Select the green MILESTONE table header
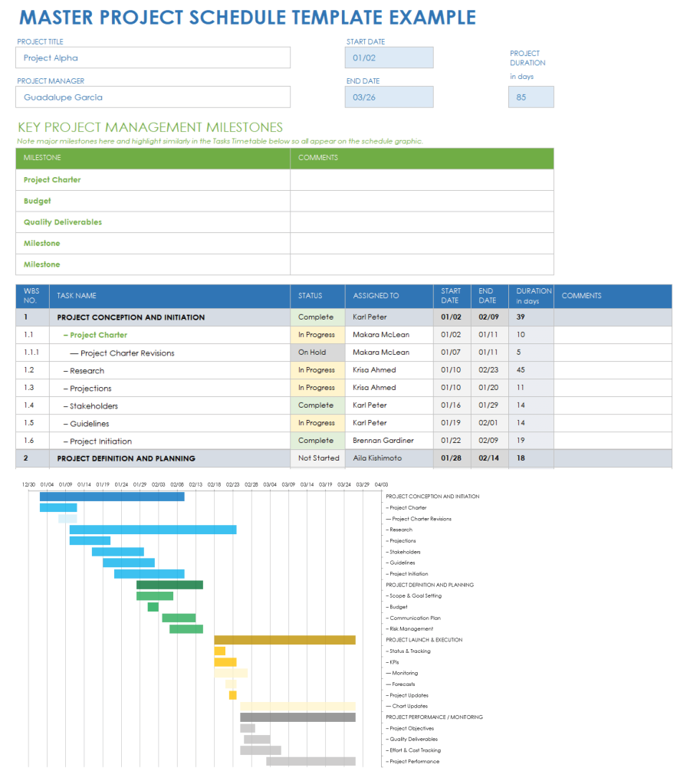This screenshot has width=690, height=784. [153, 158]
